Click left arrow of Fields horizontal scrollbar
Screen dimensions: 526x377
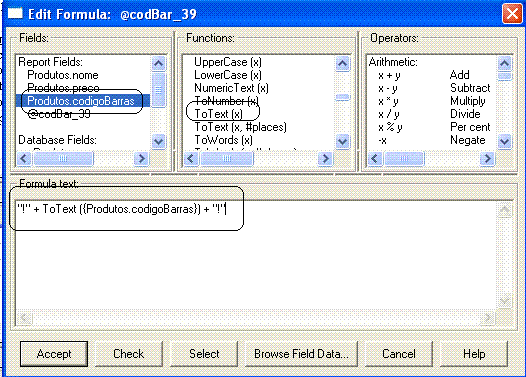[24, 158]
